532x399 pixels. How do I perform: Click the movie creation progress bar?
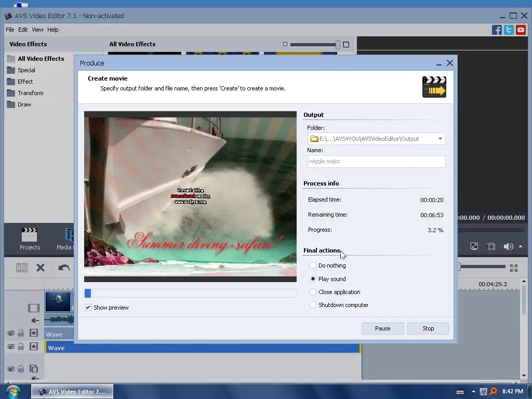pyautogui.click(x=190, y=293)
